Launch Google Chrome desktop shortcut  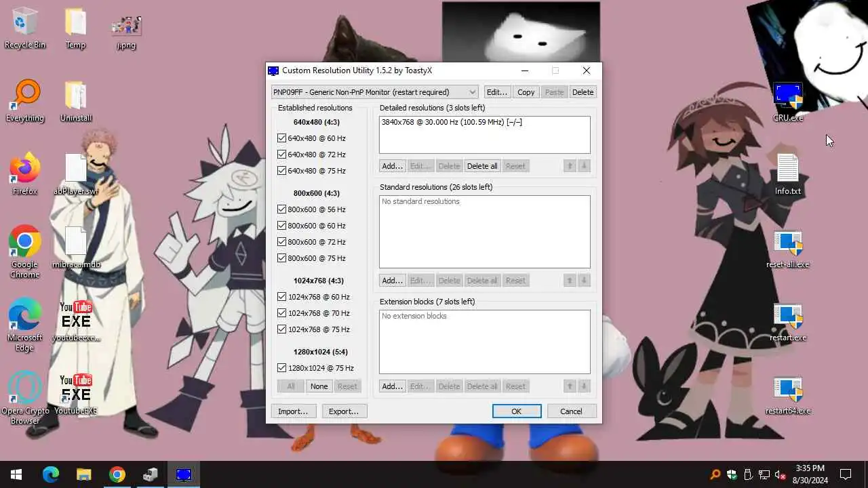click(25, 251)
